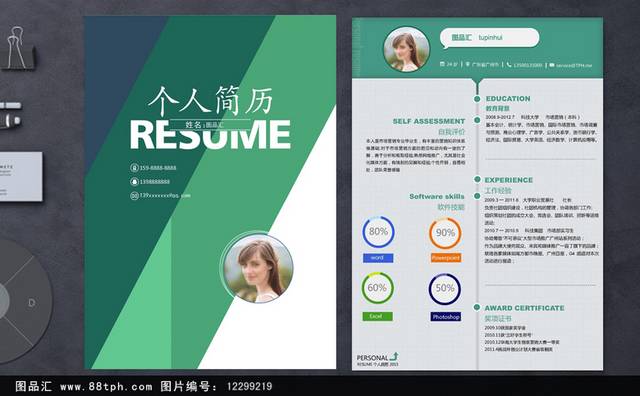Select the 80% blue skill ring
Image resolution: width=640 pixels, height=396 pixels.
(378, 232)
